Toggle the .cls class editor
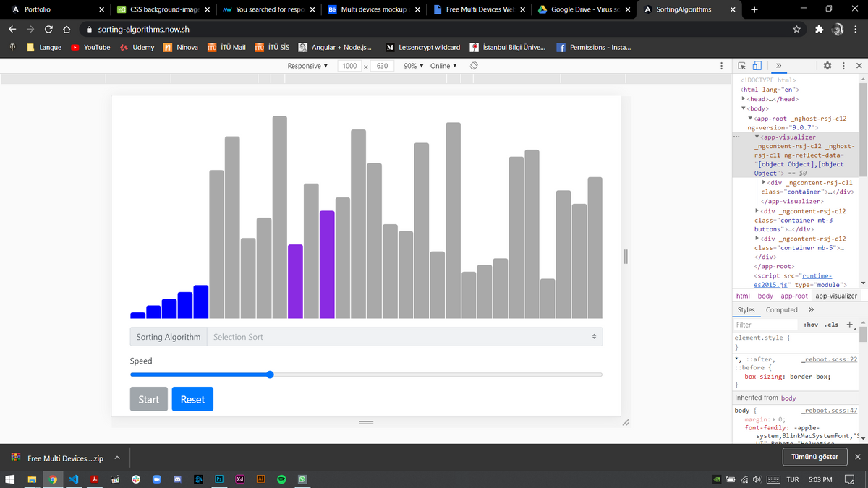 (832, 325)
